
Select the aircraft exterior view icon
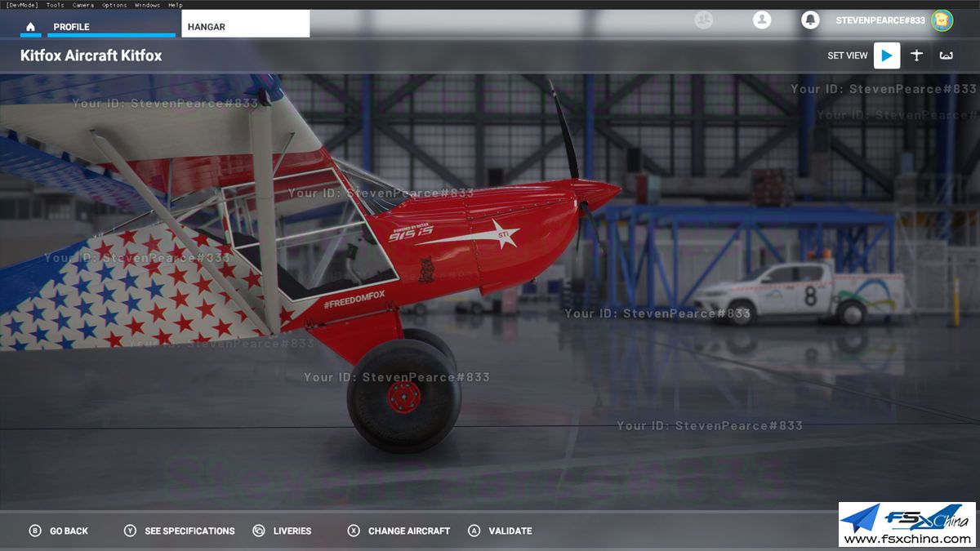click(916, 56)
